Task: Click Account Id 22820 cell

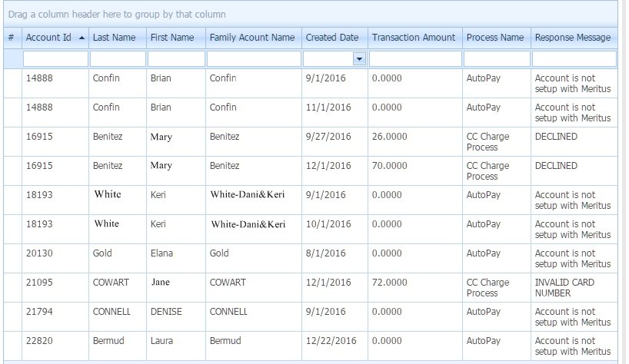Action: click(55, 346)
